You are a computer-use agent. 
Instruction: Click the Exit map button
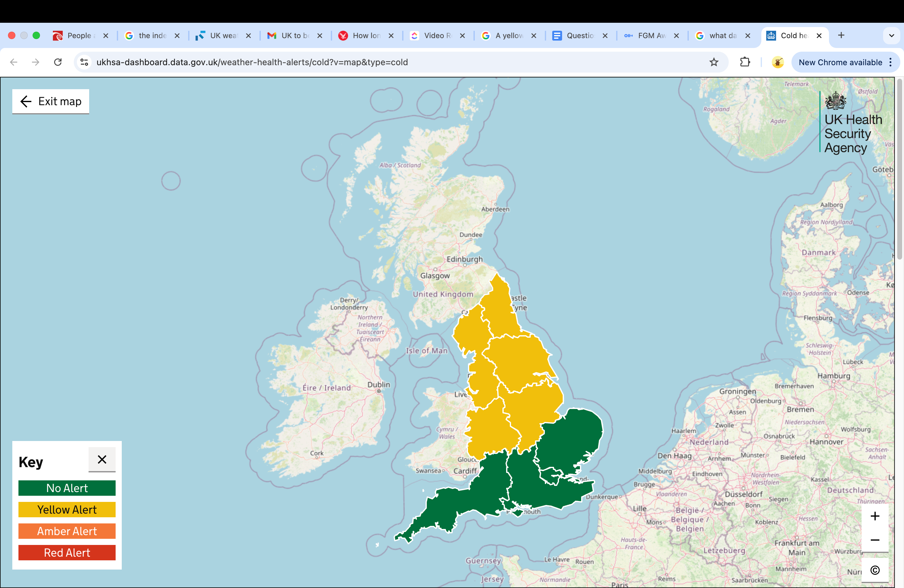click(x=50, y=101)
